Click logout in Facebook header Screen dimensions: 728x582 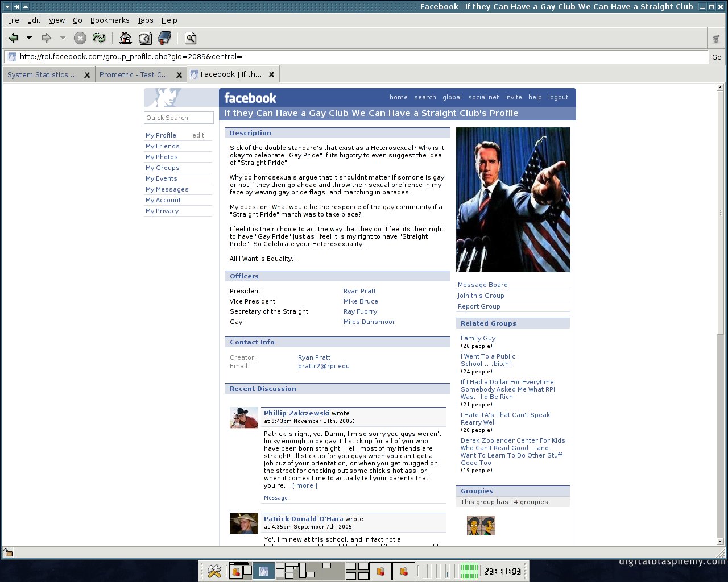tap(559, 97)
